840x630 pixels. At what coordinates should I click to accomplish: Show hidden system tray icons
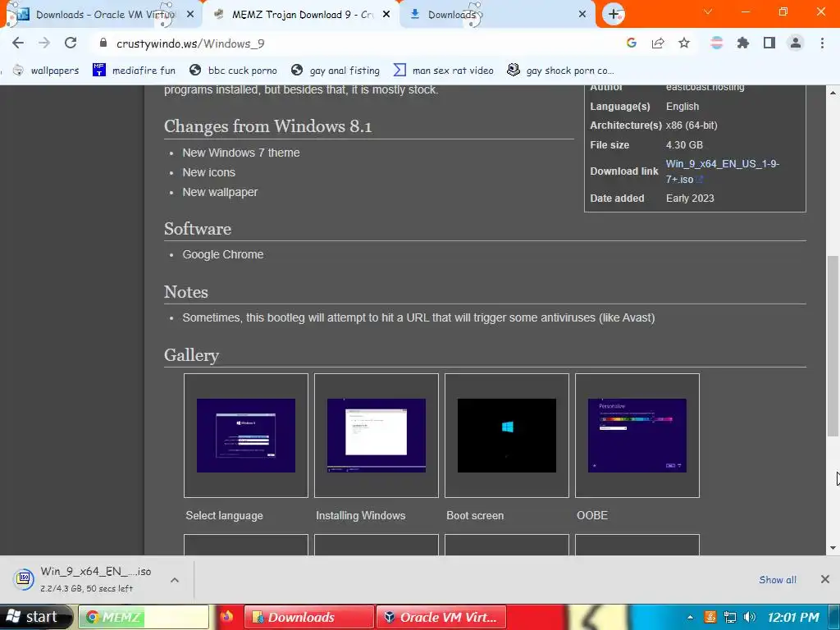point(690,617)
